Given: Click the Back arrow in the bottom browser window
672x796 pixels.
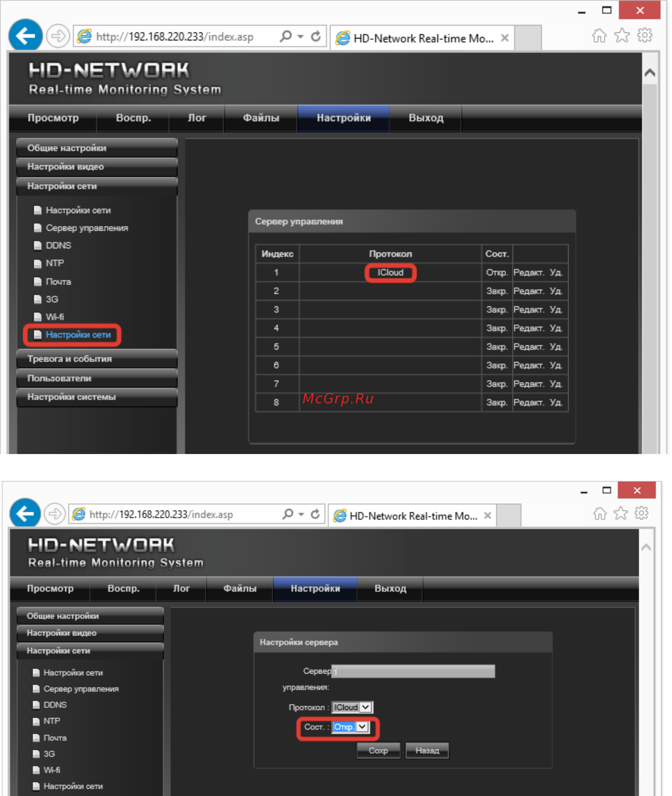Looking at the screenshot, I should pos(25,514).
